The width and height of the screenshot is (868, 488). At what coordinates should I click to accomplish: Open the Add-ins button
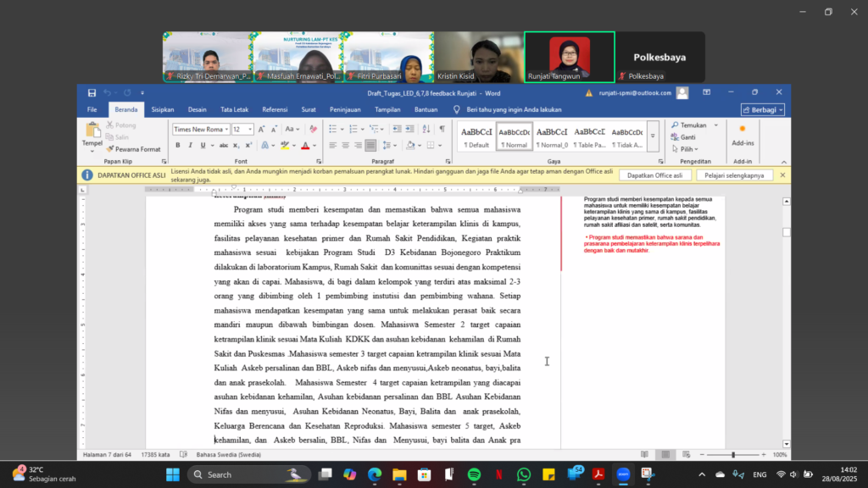tap(743, 136)
